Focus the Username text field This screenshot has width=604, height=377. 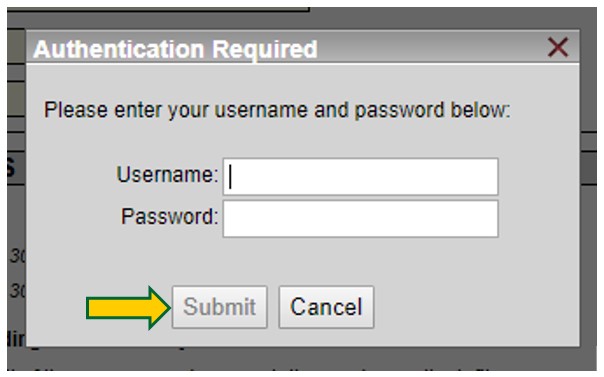(360, 177)
